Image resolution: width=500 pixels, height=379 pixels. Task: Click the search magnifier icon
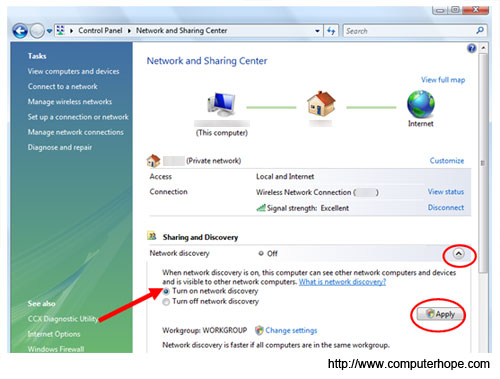480,31
